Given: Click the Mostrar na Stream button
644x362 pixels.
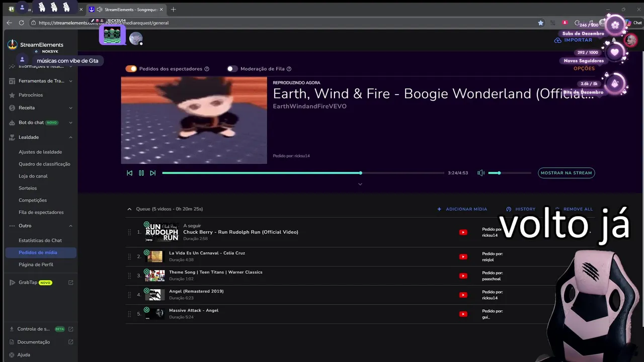Looking at the screenshot, I should pos(567,173).
